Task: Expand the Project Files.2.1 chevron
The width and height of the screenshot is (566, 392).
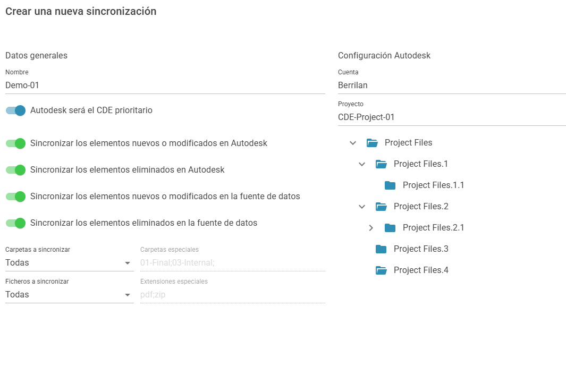Action: 371,228
